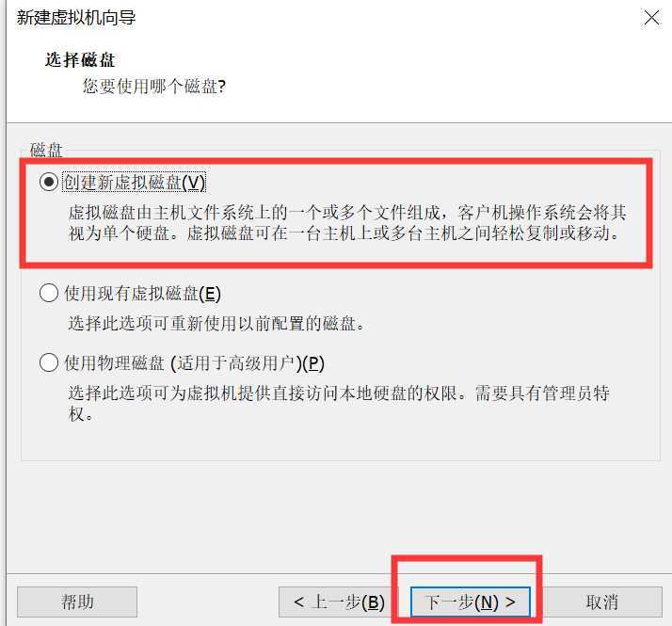Click the 下一步(N) > button

471,602
